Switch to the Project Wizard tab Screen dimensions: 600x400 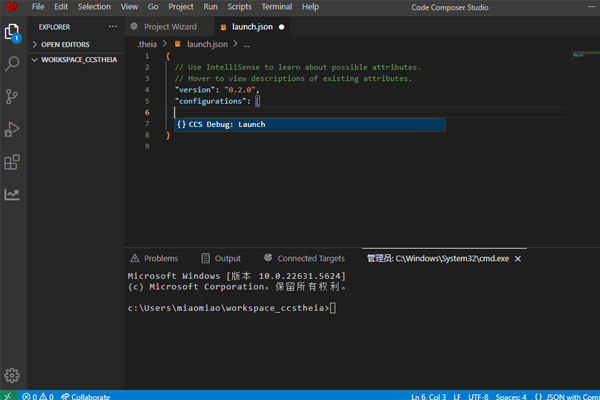(170, 26)
